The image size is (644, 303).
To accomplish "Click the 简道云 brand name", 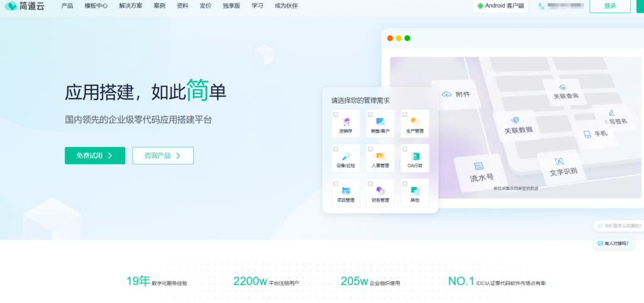I will click(x=31, y=6).
